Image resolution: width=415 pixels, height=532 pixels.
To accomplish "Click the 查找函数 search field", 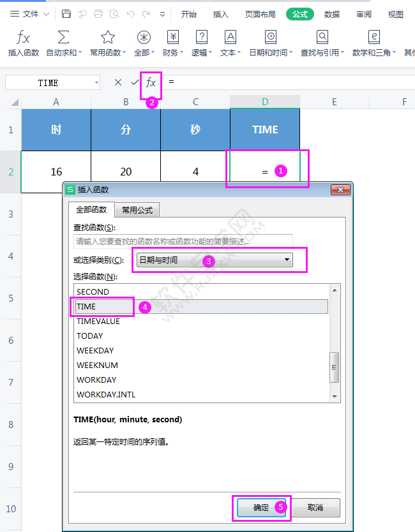I will (183, 241).
